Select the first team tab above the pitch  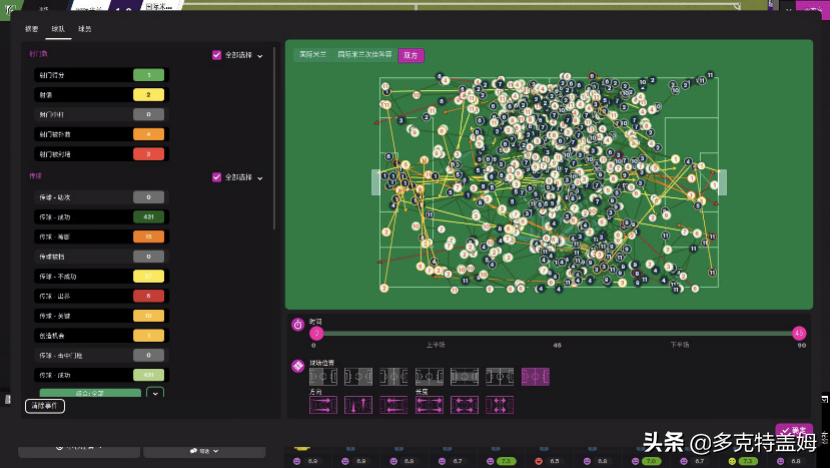313,55
